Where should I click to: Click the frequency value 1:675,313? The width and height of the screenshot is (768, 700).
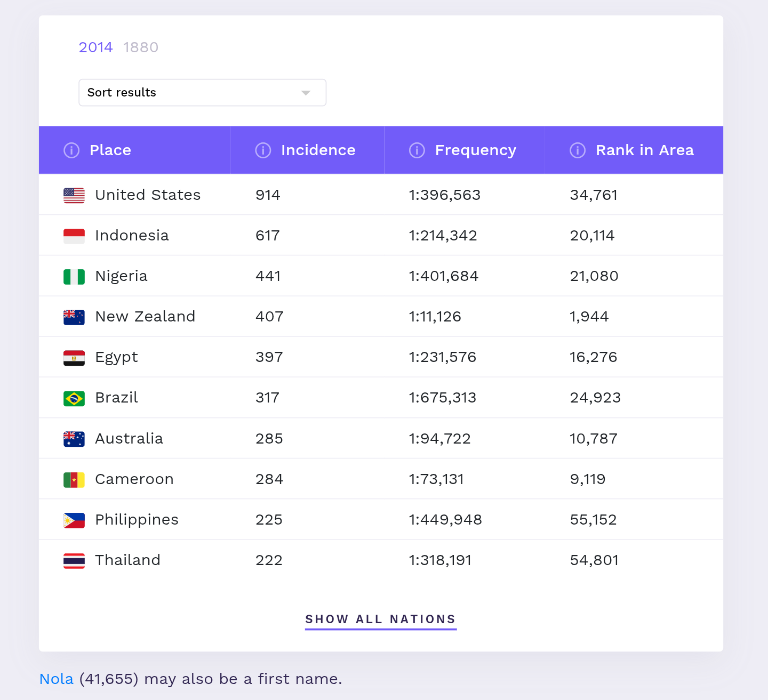point(443,398)
